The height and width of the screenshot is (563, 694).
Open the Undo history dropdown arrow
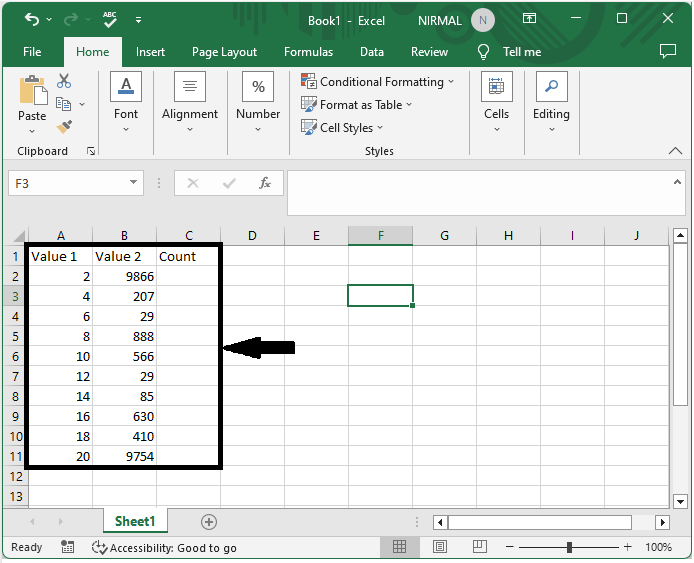coord(49,20)
